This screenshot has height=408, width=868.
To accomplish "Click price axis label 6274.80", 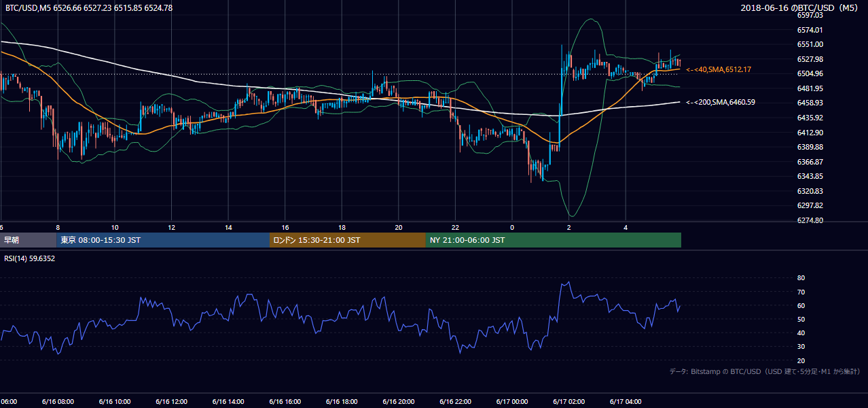I will [810, 220].
